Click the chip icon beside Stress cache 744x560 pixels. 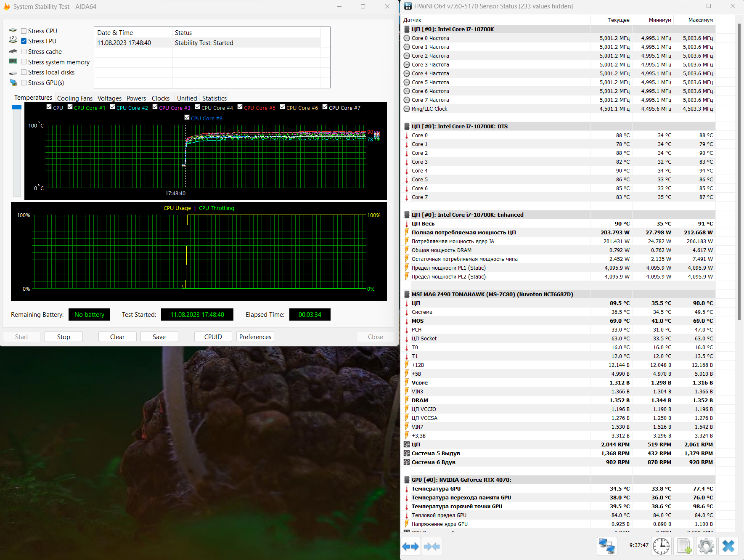tap(13, 51)
